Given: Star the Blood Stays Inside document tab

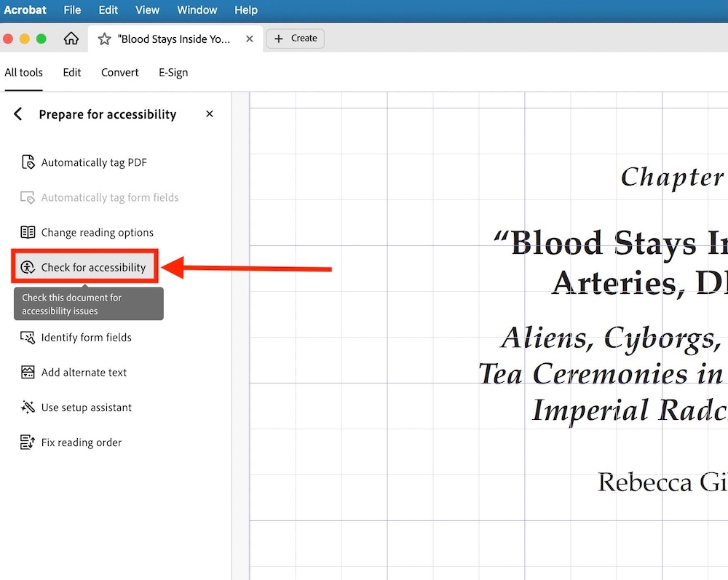Looking at the screenshot, I should [x=104, y=39].
